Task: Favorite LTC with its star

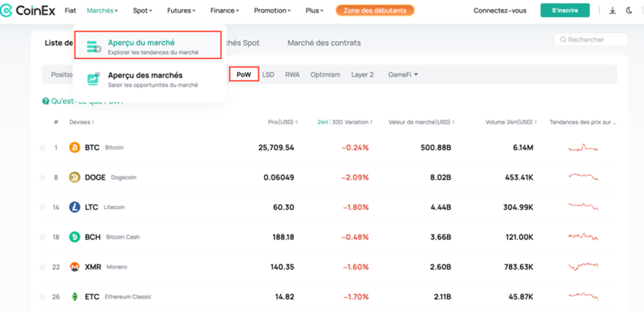Action: click(x=42, y=207)
